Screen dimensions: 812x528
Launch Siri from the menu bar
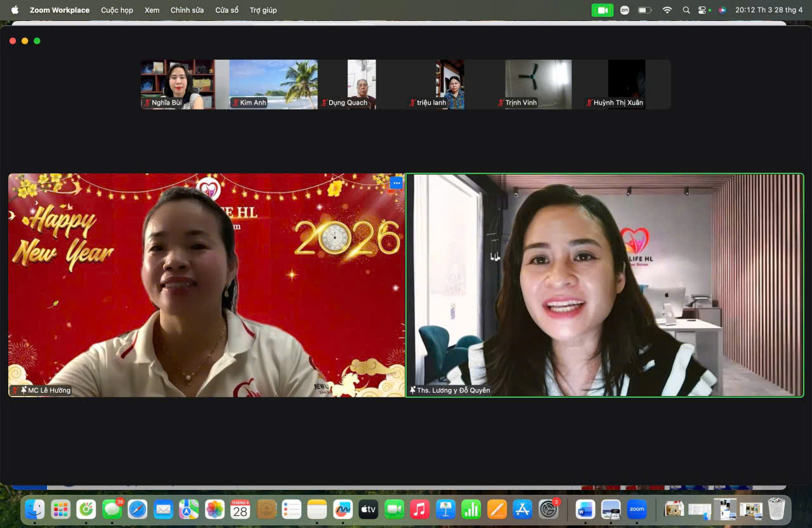click(722, 10)
